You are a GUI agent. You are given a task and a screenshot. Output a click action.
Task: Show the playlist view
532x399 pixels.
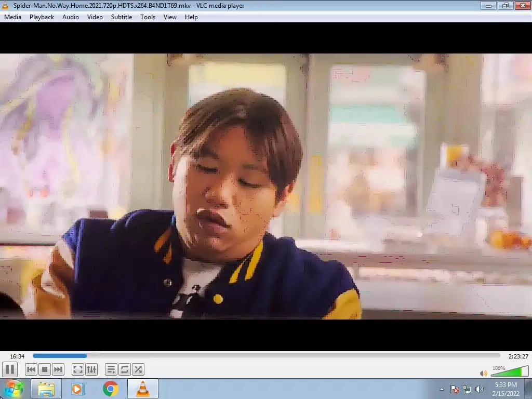(x=111, y=369)
